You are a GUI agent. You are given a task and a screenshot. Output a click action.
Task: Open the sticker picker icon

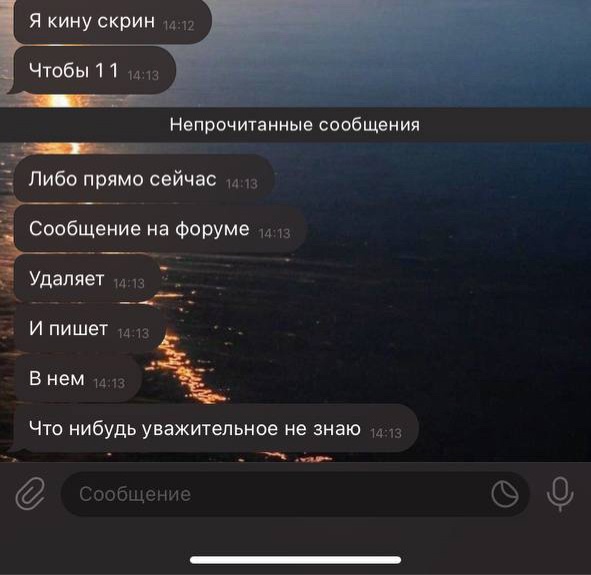coord(505,494)
